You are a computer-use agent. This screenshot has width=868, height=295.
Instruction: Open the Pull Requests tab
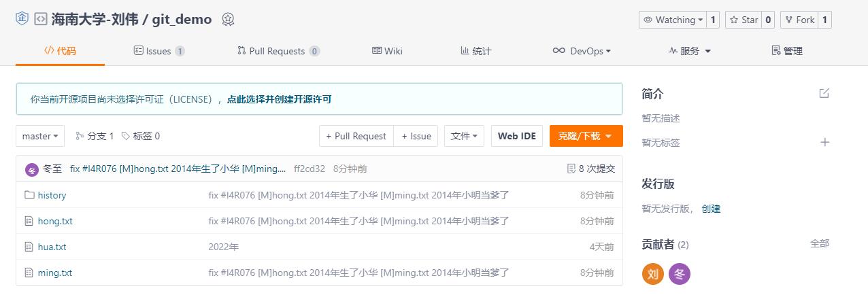click(x=278, y=51)
